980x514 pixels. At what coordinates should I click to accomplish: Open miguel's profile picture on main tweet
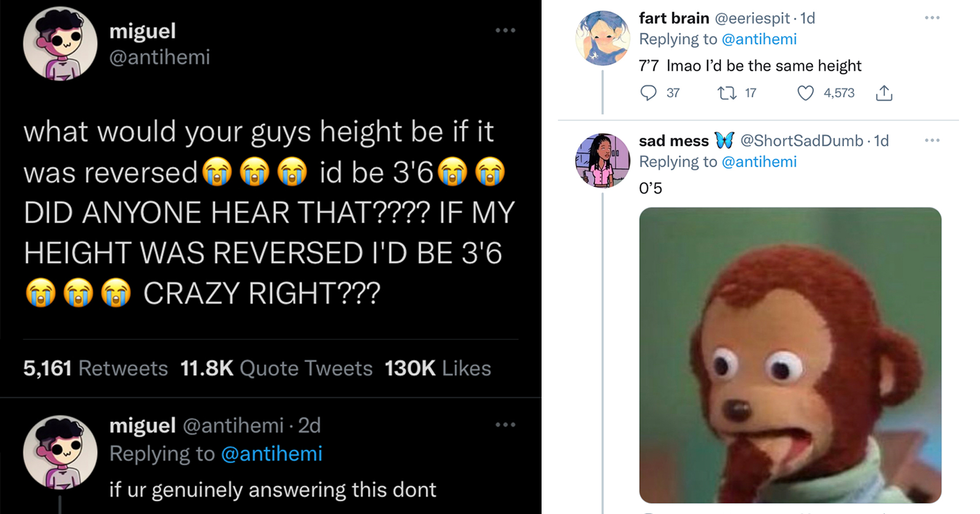click(60, 44)
